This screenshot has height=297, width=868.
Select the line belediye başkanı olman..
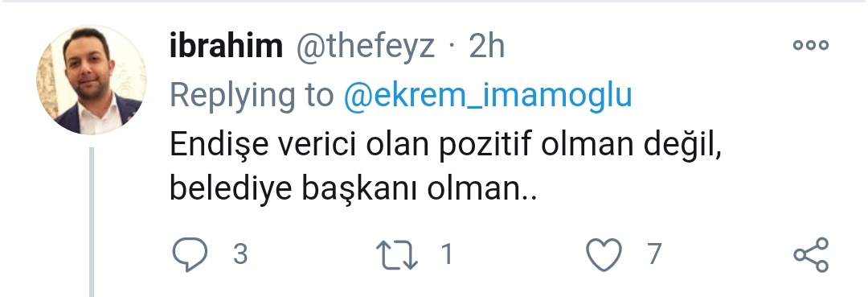pyautogui.click(x=353, y=189)
